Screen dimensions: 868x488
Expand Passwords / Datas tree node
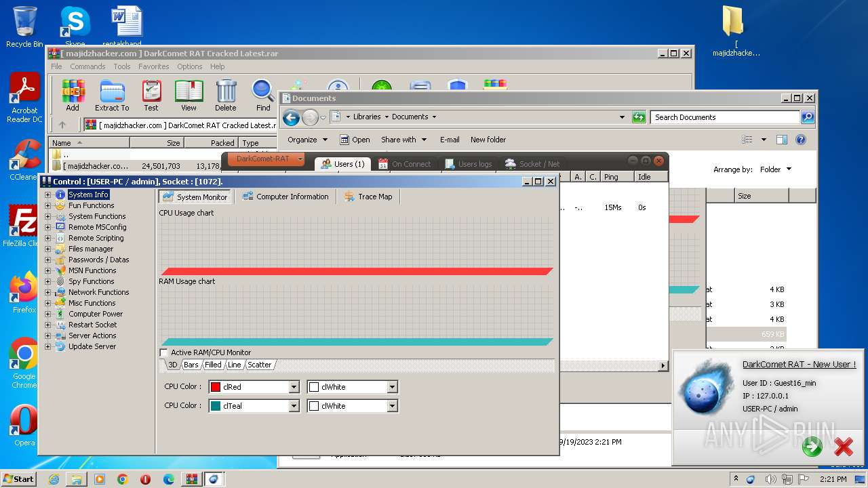pyautogui.click(x=48, y=260)
